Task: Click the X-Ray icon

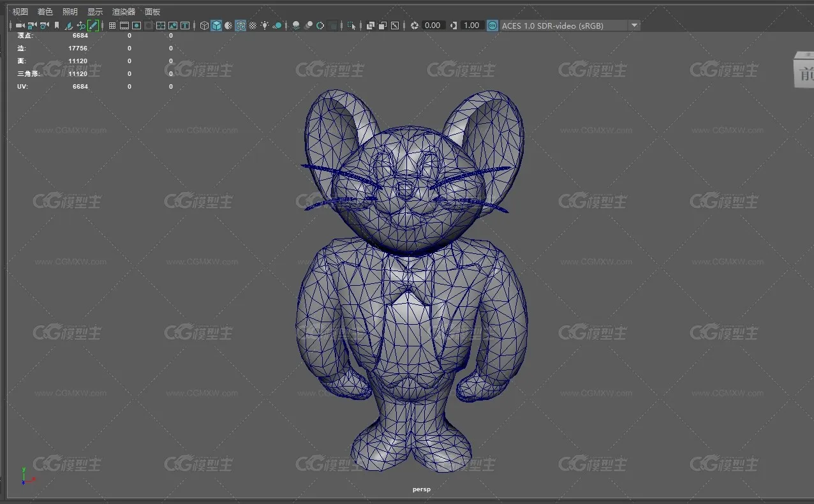Action: tap(371, 26)
